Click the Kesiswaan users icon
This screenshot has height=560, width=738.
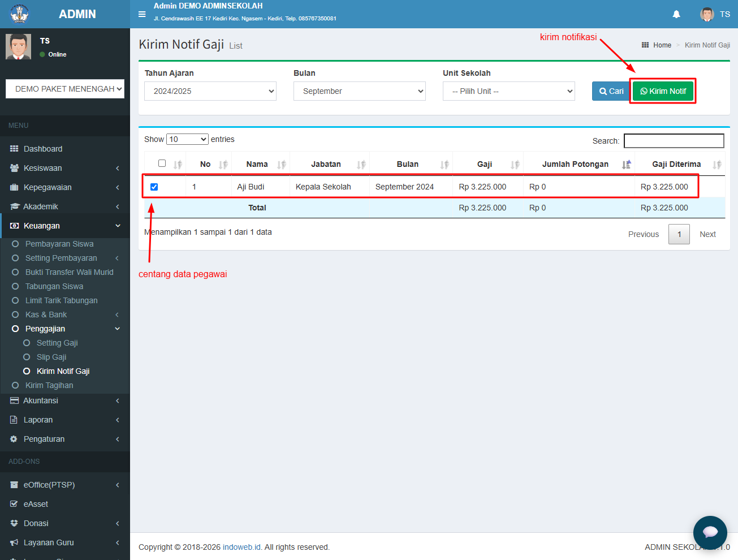(14, 168)
